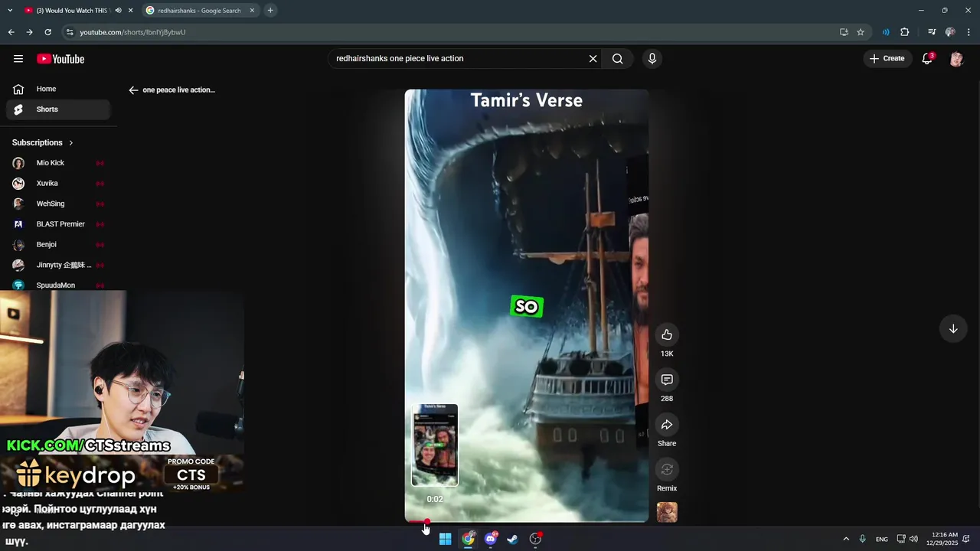
Task: Like the Short with thumbs up
Action: pos(667,334)
